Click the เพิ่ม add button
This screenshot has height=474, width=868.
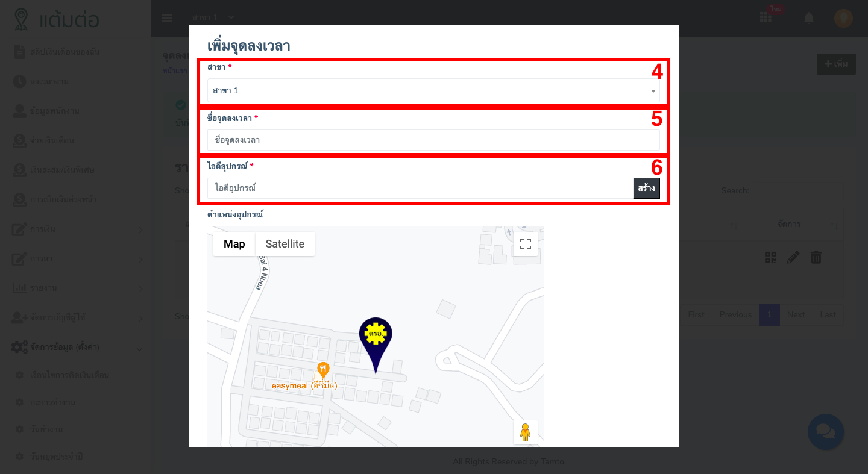click(x=835, y=64)
